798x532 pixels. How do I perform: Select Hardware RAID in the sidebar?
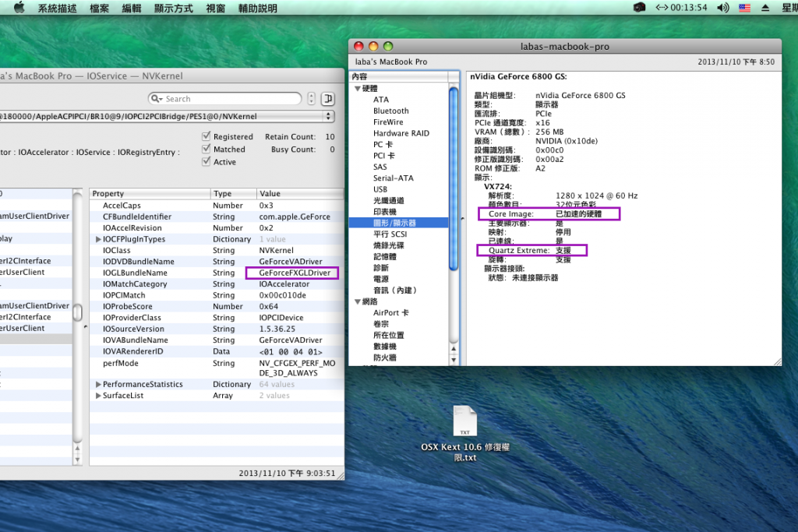coord(401,133)
